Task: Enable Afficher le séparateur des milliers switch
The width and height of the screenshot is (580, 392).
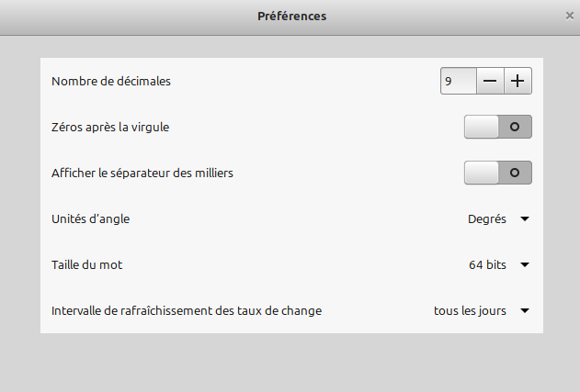Action: [498, 173]
